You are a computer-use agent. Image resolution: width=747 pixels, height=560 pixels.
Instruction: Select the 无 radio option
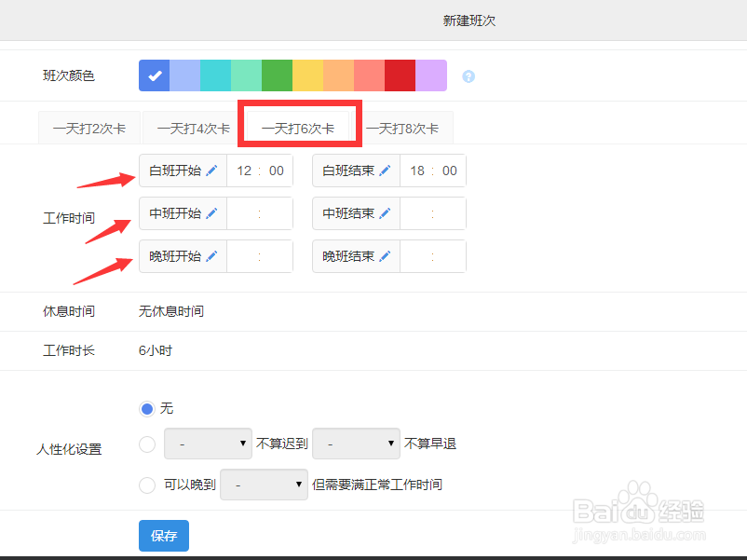(147, 409)
